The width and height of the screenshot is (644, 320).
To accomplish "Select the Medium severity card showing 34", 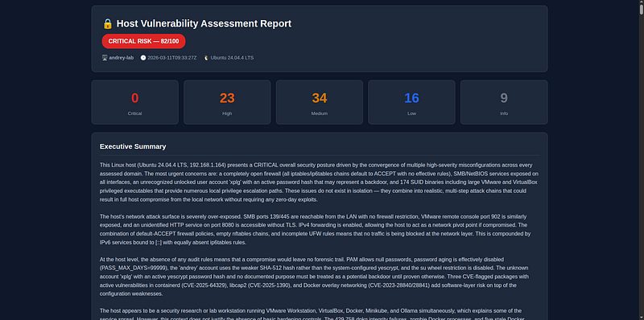I will pos(320,102).
